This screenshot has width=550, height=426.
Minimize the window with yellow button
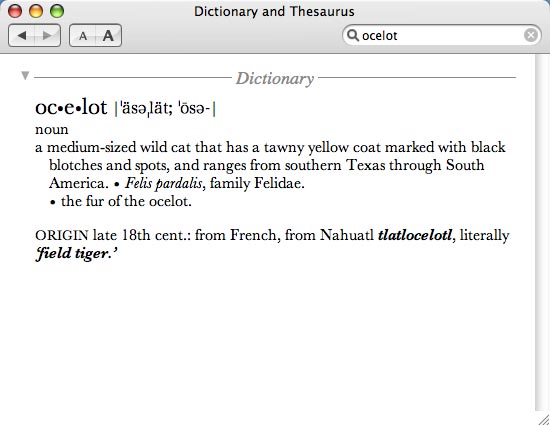(36, 12)
